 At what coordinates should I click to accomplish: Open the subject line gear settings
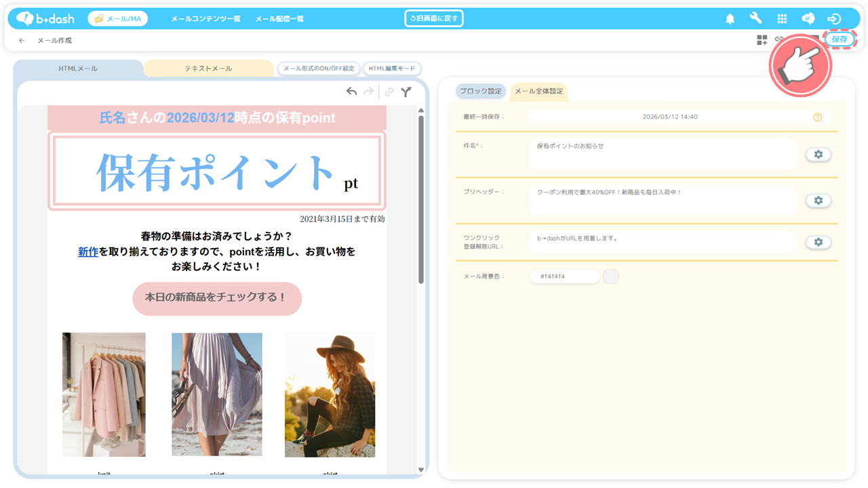(x=818, y=155)
